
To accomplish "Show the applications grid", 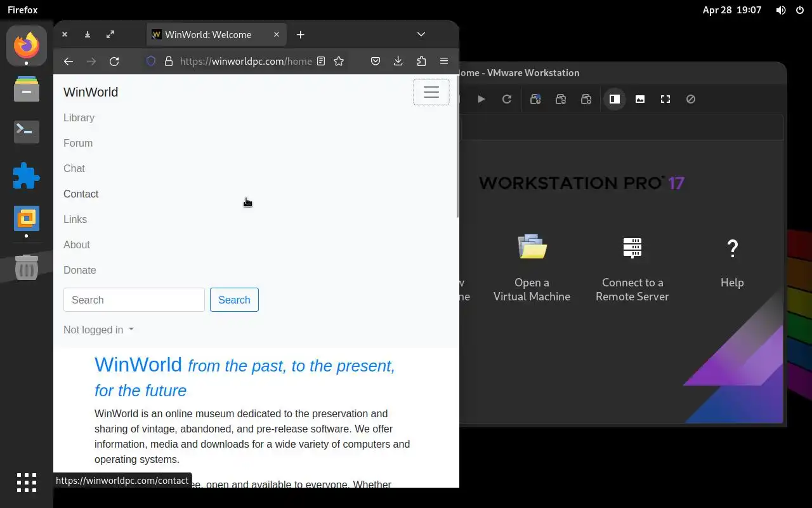I will tap(27, 483).
